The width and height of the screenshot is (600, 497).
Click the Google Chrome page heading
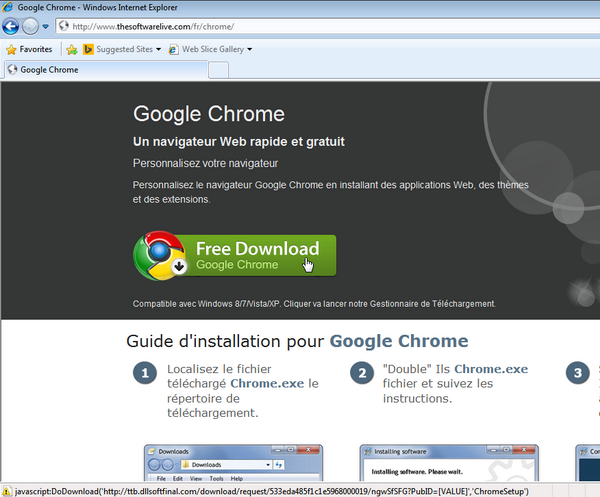[x=209, y=114]
